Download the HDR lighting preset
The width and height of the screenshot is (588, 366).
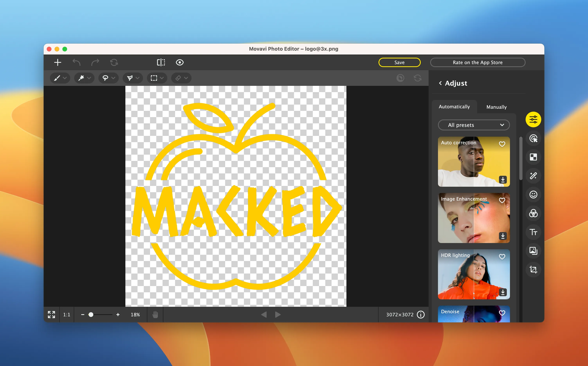click(503, 292)
